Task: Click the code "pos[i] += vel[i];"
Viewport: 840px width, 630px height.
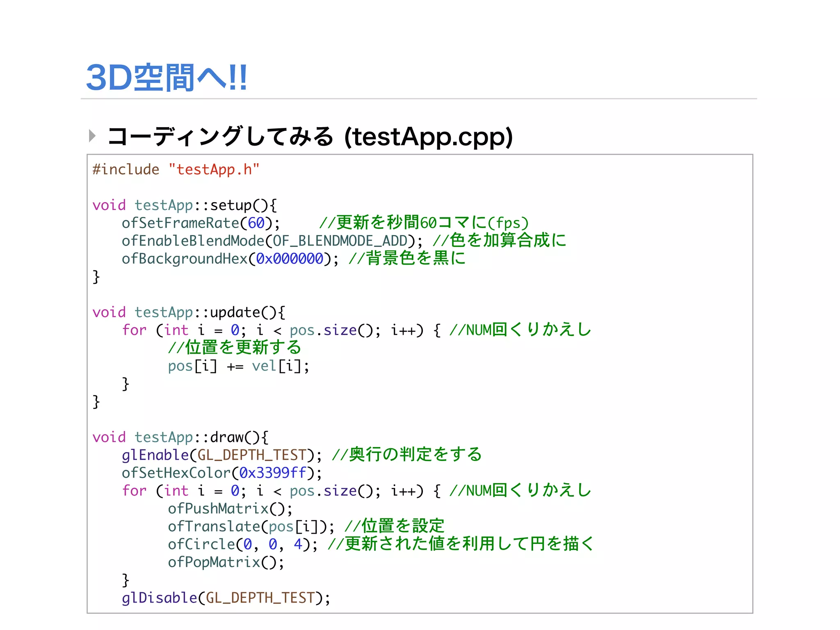Action: [x=238, y=366]
